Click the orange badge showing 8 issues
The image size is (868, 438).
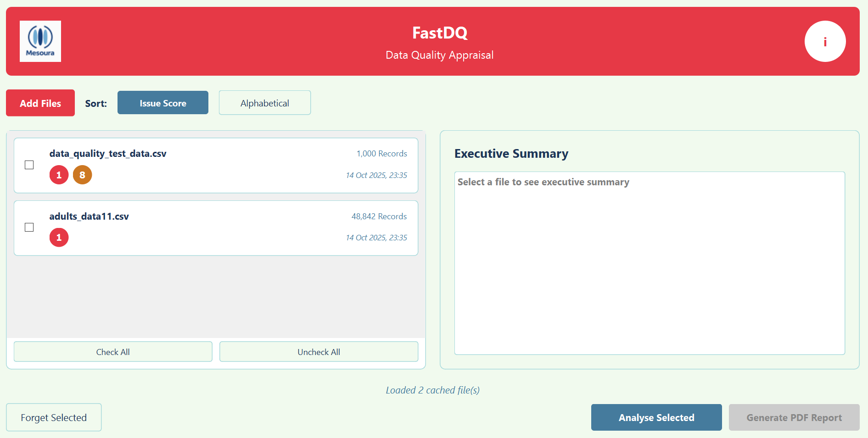point(82,175)
